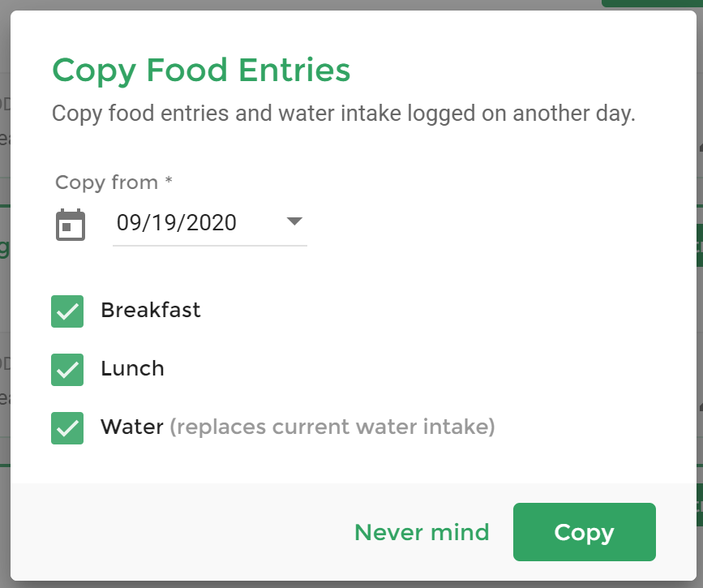Select the 09/19/2020 date field
The width and height of the screenshot is (703, 588).
(x=209, y=222)
